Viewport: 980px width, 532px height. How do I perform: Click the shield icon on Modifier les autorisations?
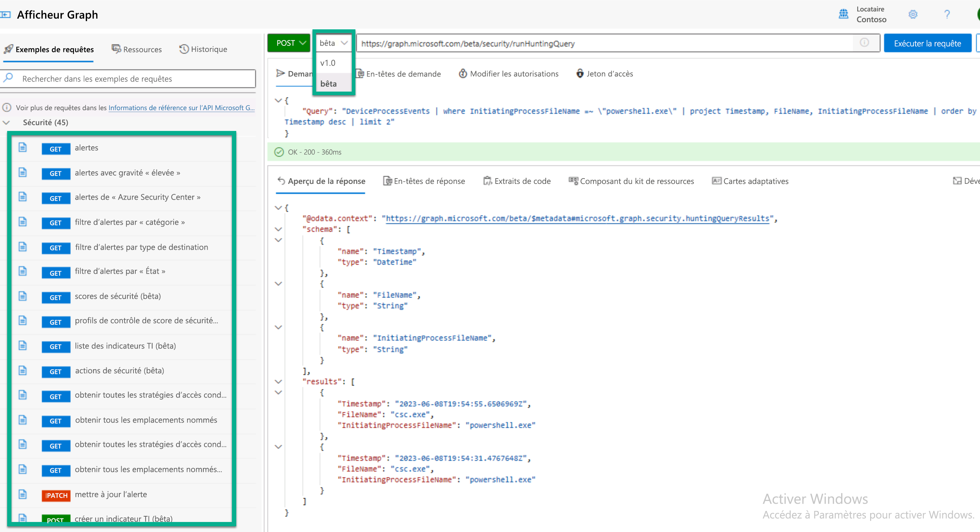click(462, 73)
